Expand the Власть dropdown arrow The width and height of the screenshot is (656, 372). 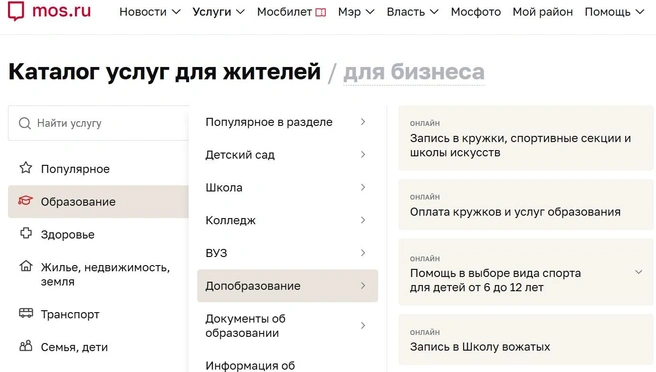pos(434,12)
